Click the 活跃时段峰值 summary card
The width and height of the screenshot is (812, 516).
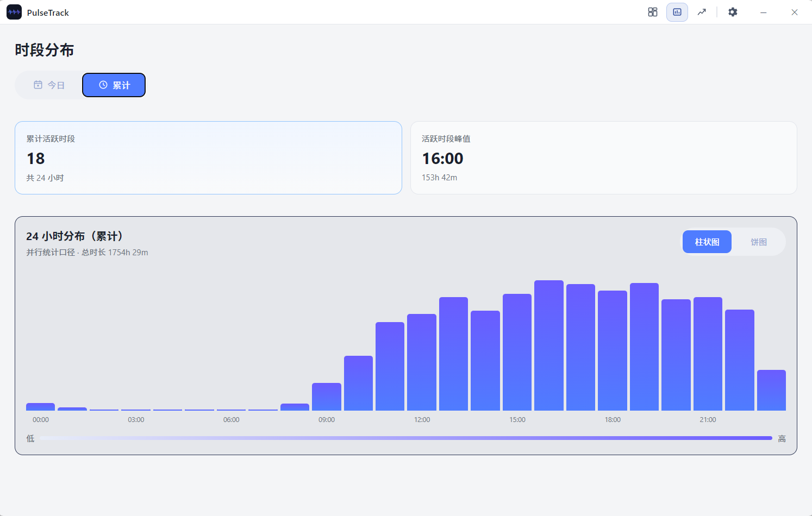tap(604, 158)
